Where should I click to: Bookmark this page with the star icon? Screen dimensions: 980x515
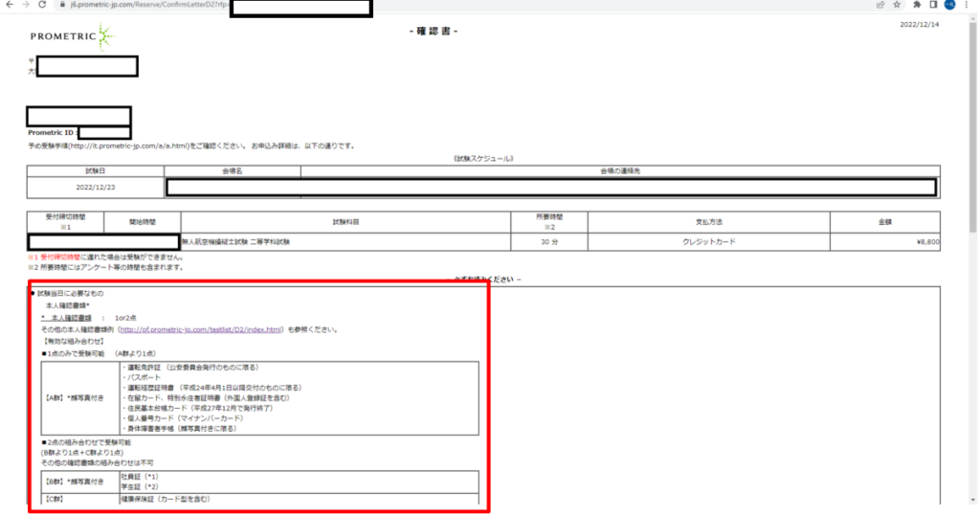tap(897, 5)
